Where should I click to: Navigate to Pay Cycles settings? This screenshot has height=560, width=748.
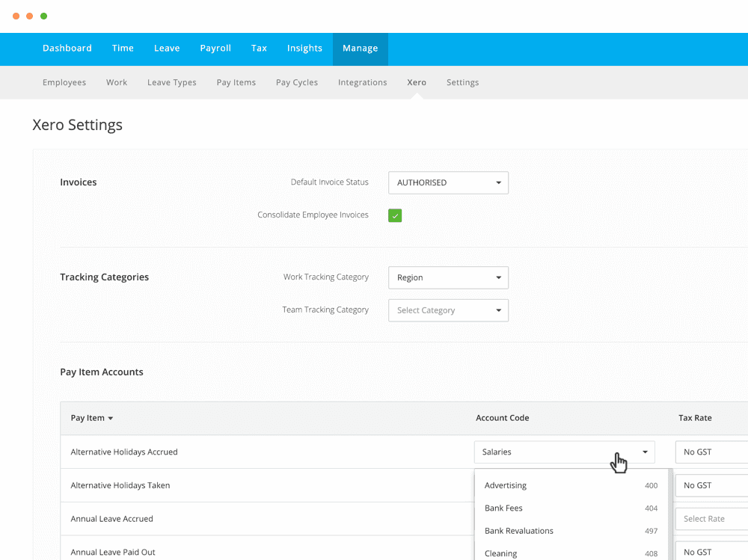click(297, 82)
